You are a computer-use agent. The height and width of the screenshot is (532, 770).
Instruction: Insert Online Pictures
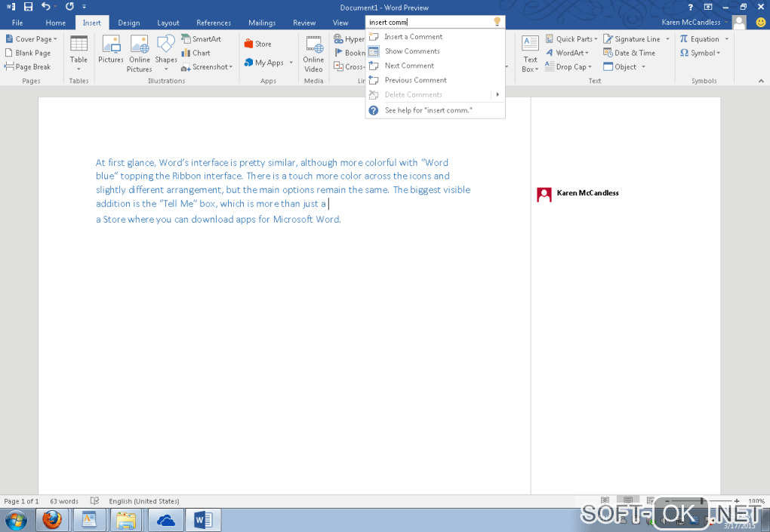[x=140, y=54]
